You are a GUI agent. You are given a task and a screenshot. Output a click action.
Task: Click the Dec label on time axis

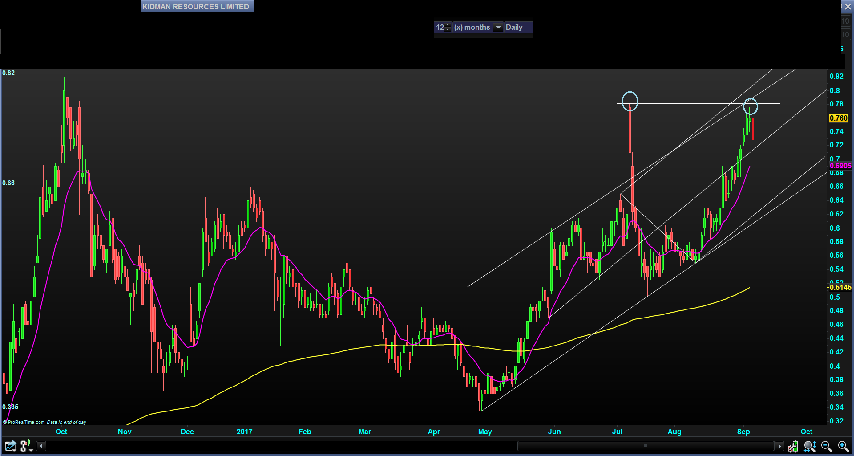[x=187, y=432]
